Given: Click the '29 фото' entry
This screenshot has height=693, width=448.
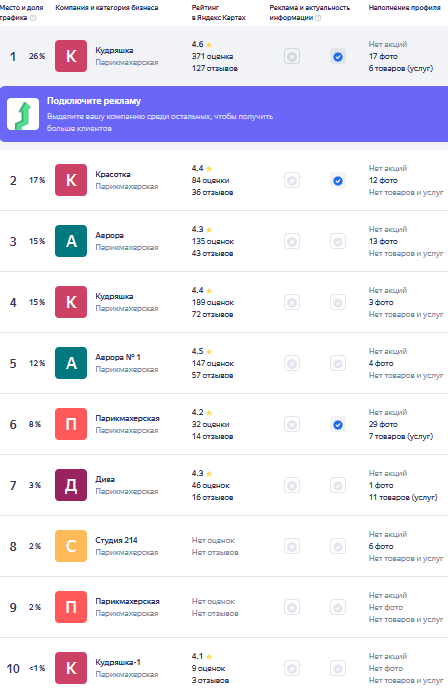Looking at the screenshot, I should (x=383, y=424).
